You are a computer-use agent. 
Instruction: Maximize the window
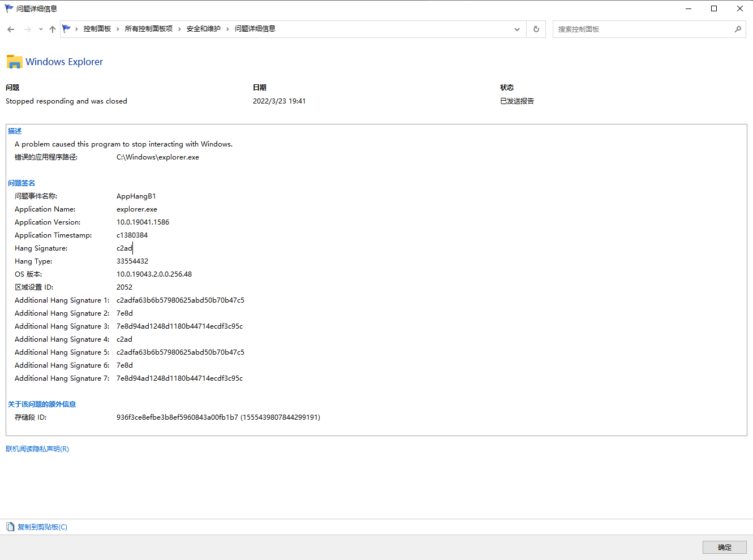point(714,8)
